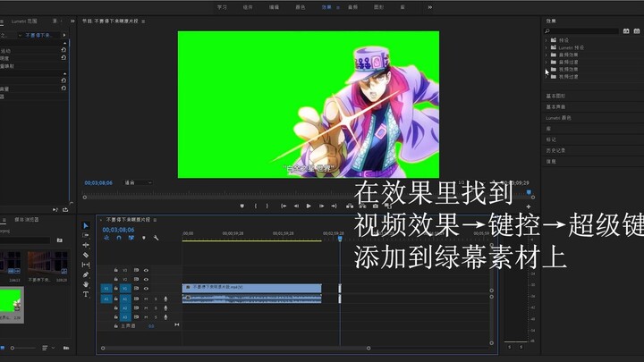The width and height of the screenshot is (644, 362).
Task: Open the 标记 panel
Action: pyautogui.click(x=551, y=139)
